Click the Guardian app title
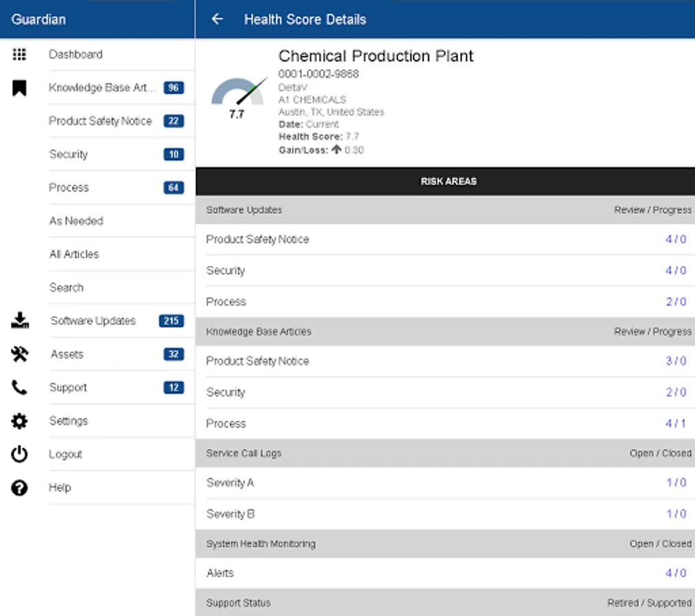The image size is (695, 616). click(x=38, y=19)
